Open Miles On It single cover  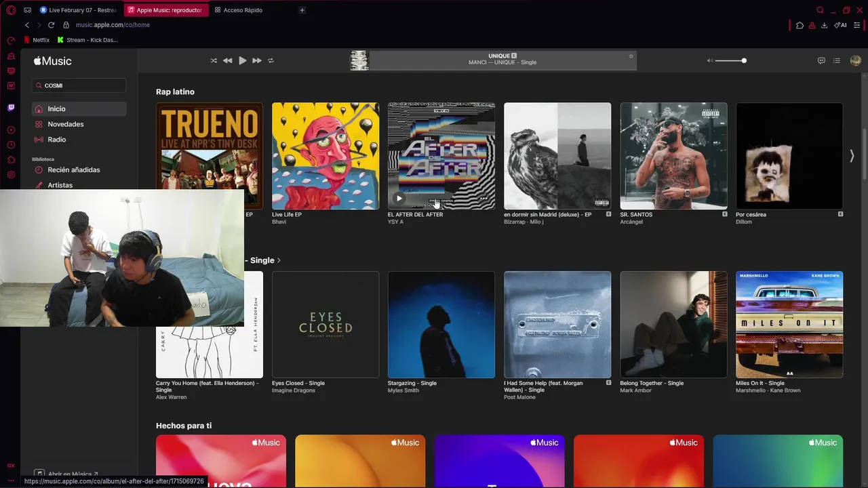(789, 325)
